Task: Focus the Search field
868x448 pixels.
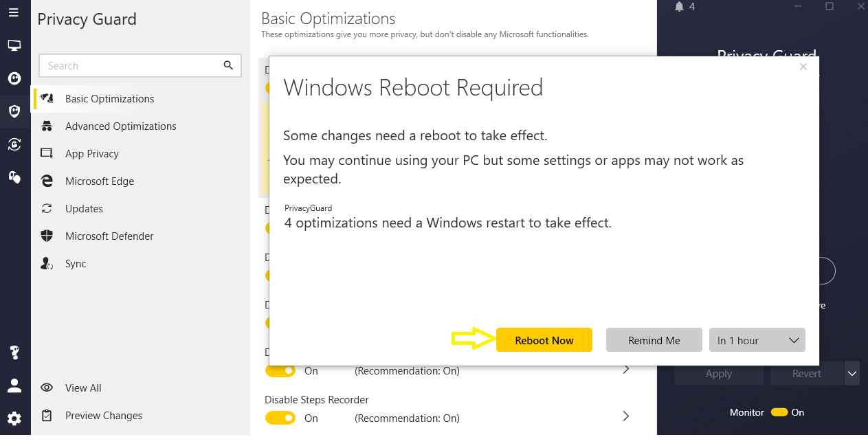Action: tap(140, 65)
